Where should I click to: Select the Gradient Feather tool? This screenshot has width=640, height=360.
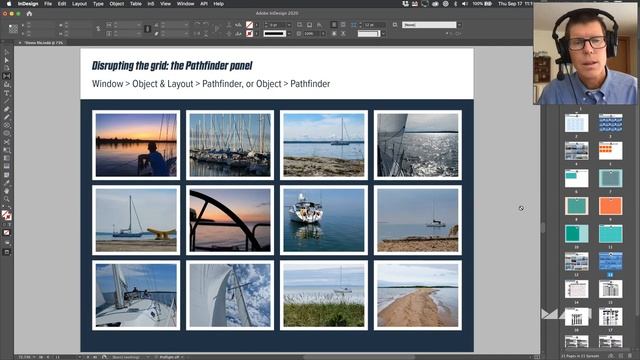tap(7, 167)
